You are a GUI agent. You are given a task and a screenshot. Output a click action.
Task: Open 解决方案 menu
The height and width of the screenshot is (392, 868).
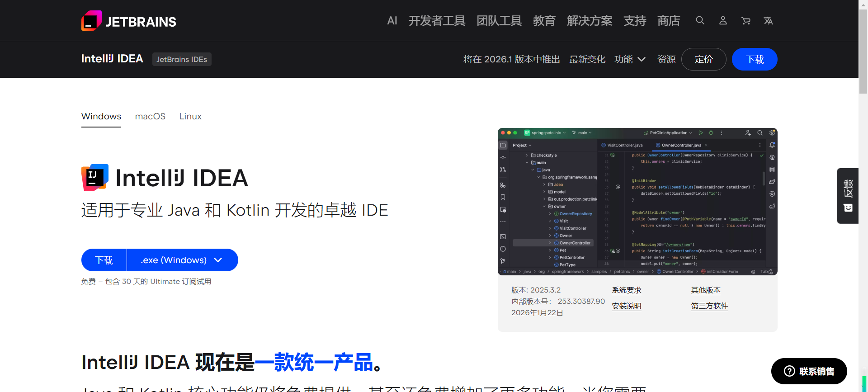tap(590, 21)
